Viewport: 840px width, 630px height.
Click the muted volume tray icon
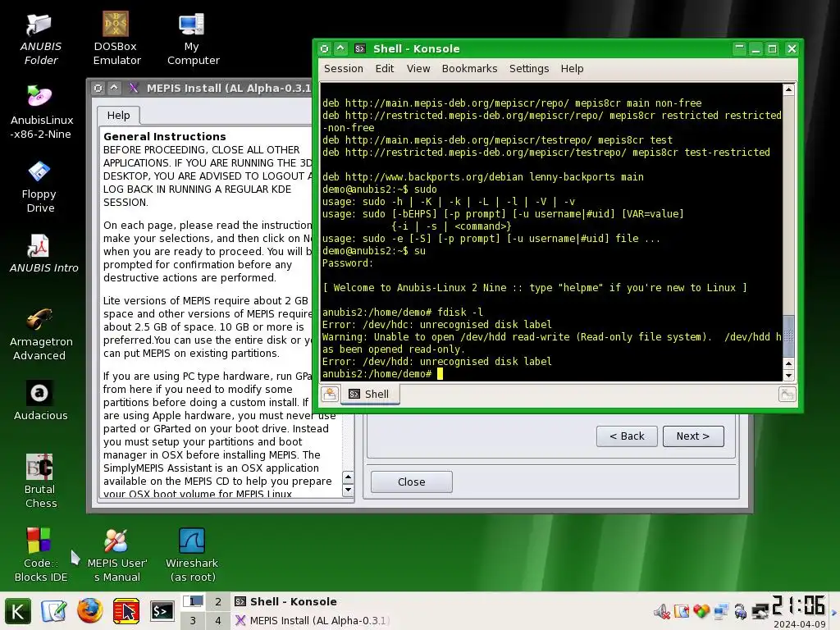662,611
